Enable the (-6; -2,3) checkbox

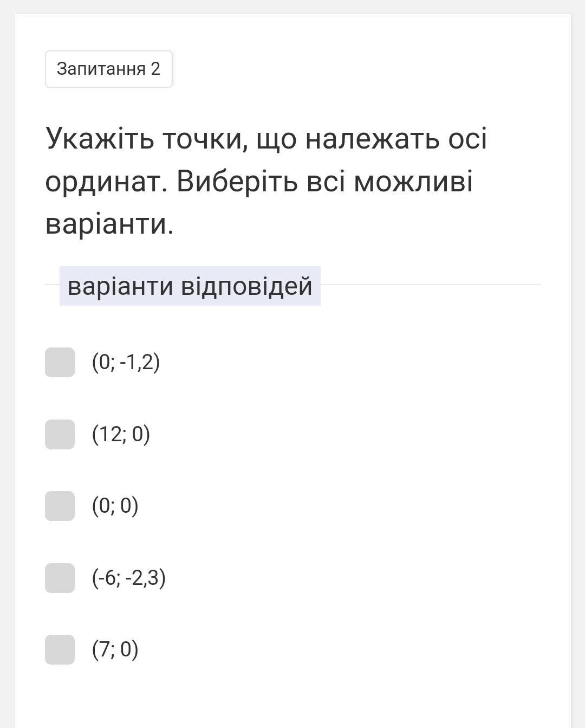(x=60, y=578)
